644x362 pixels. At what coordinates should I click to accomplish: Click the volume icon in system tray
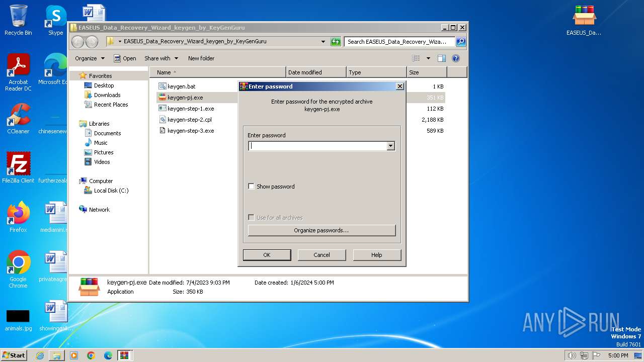[x=572, y=355]
